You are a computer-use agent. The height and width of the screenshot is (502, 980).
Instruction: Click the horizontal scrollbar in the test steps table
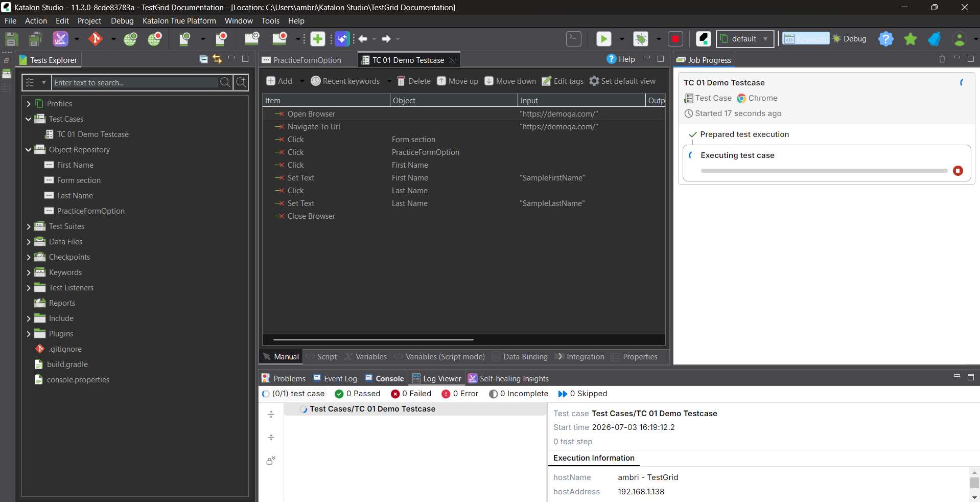coord(374,339)
